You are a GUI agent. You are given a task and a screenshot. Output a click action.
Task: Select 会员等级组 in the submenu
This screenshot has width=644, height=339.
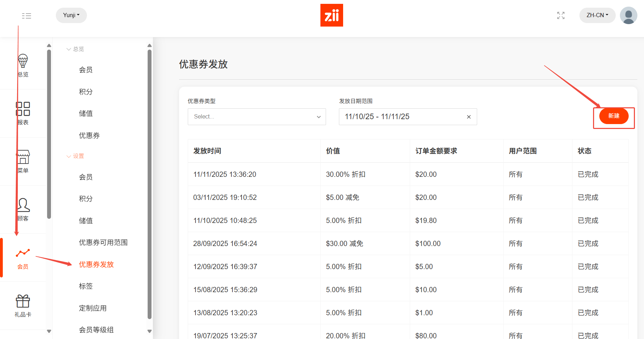tap(96, 330)
